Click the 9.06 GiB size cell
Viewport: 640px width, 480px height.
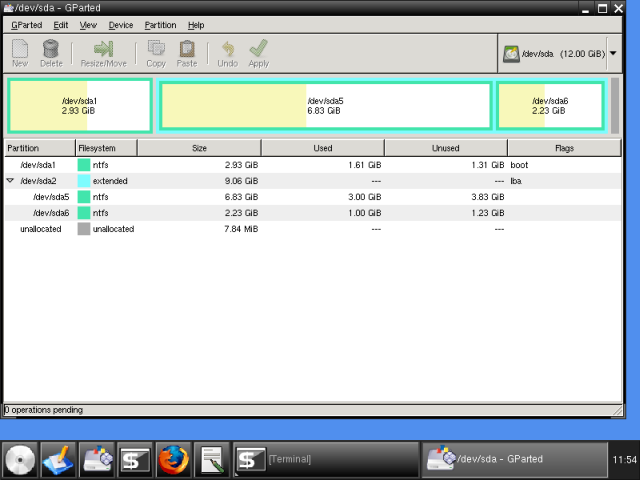pyautogui.click(x=241, y=181)
